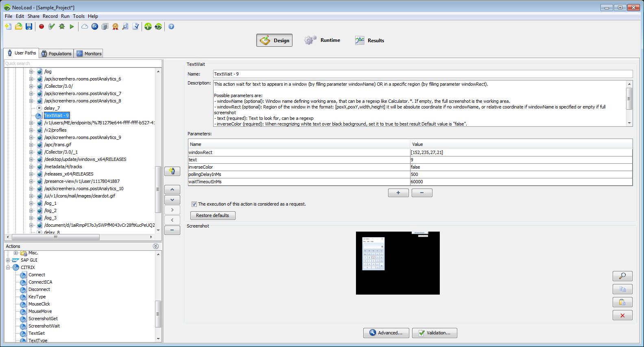Screen dimensions: 644x347
Task: Open the Record menu
Action: pyautogui.click(x=50, y=16)
